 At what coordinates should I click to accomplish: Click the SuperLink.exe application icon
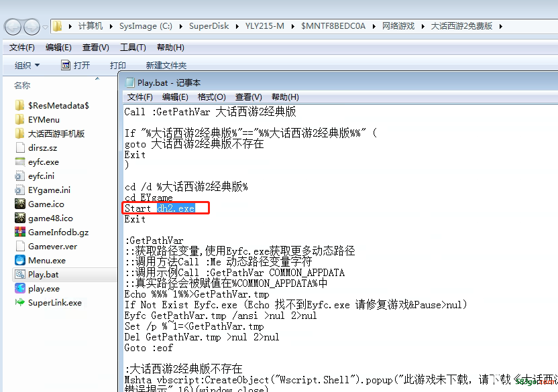coord(20,302)
